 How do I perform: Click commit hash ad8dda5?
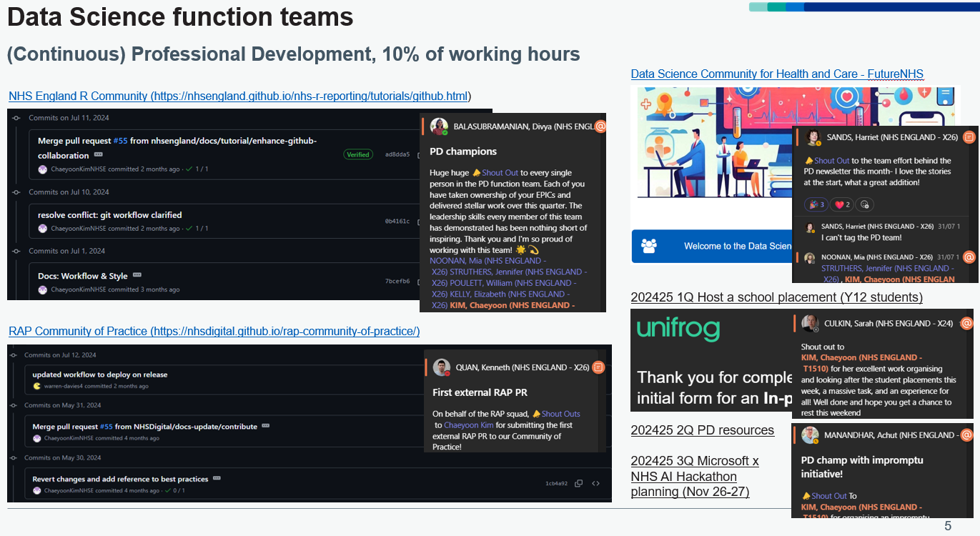coord(397,154)
